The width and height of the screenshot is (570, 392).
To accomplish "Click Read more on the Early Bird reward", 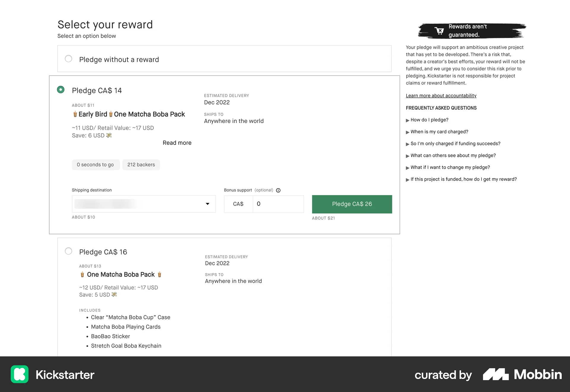I will (x=177, y=143).
